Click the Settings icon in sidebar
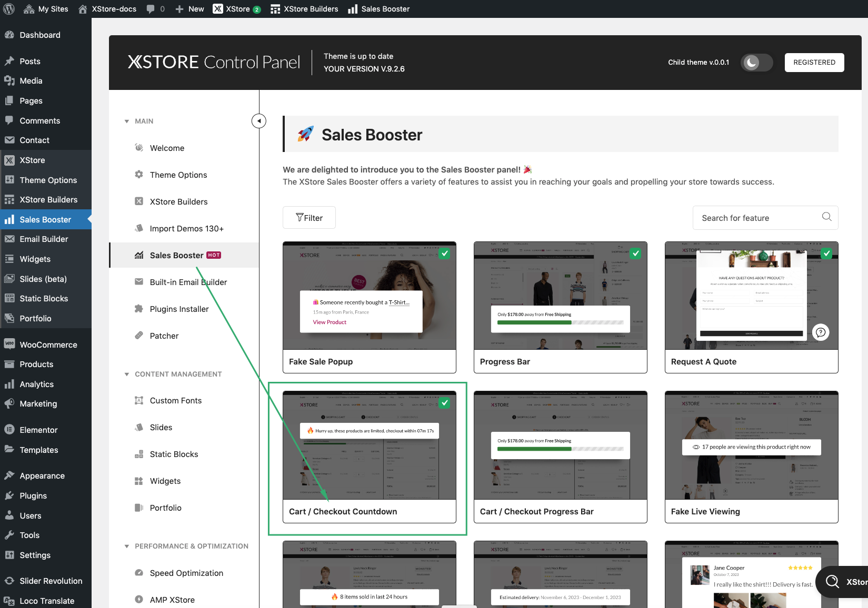 pos(9,555)
